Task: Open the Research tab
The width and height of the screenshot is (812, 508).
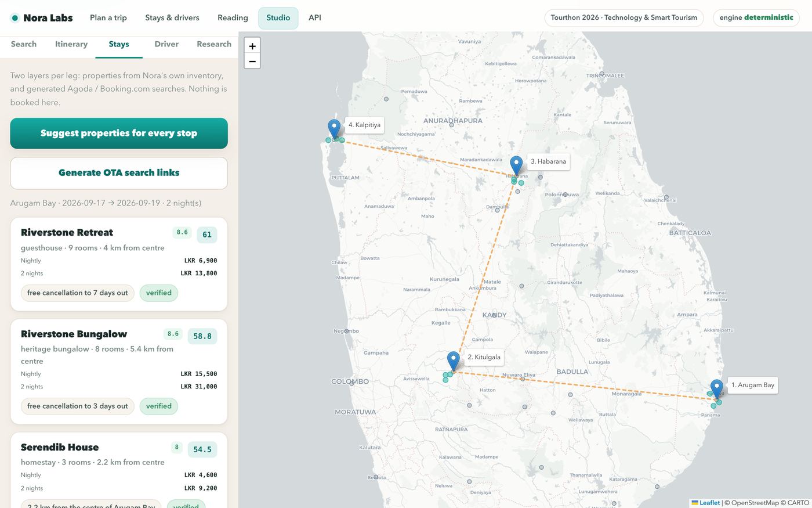Action: (214, 44)
